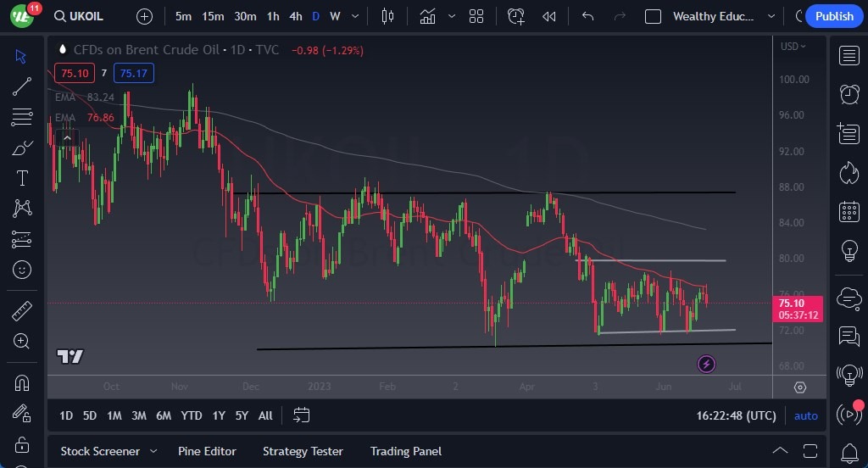
Task: Open the watchlist panel icon
Action: click(849, 55)
